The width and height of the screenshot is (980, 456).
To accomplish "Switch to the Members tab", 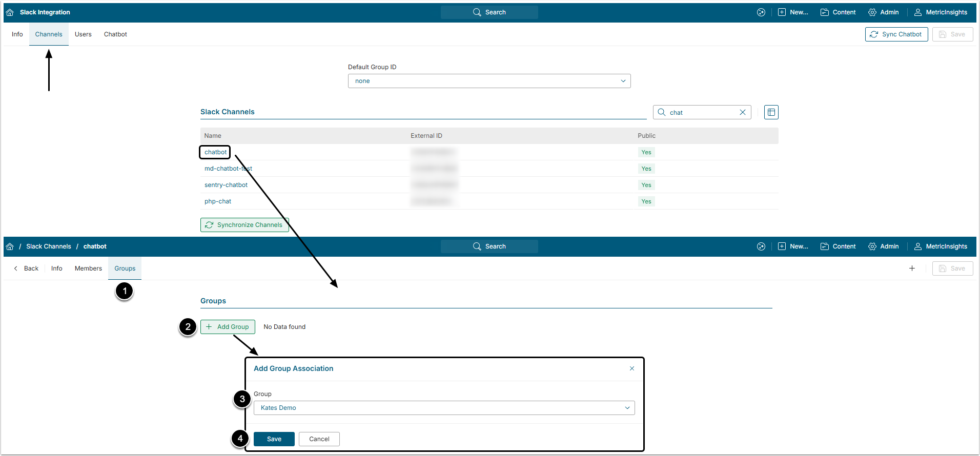I will pyautogui.click(x=88, y=268).
